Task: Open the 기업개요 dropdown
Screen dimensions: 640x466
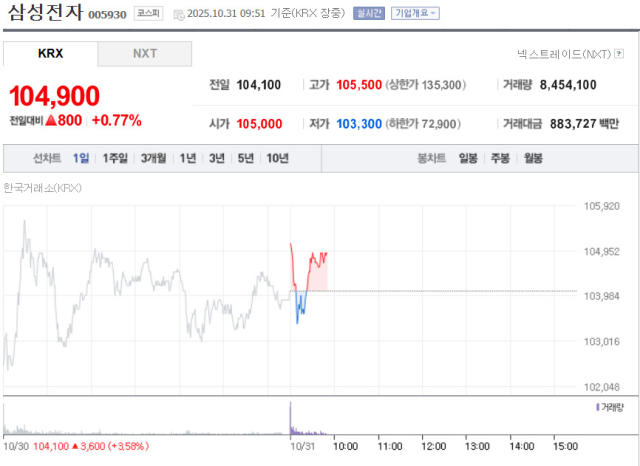Action: [414, 14]
